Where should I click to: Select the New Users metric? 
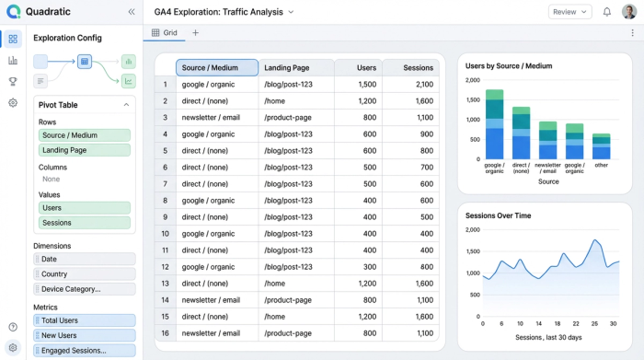coord(85,335)
